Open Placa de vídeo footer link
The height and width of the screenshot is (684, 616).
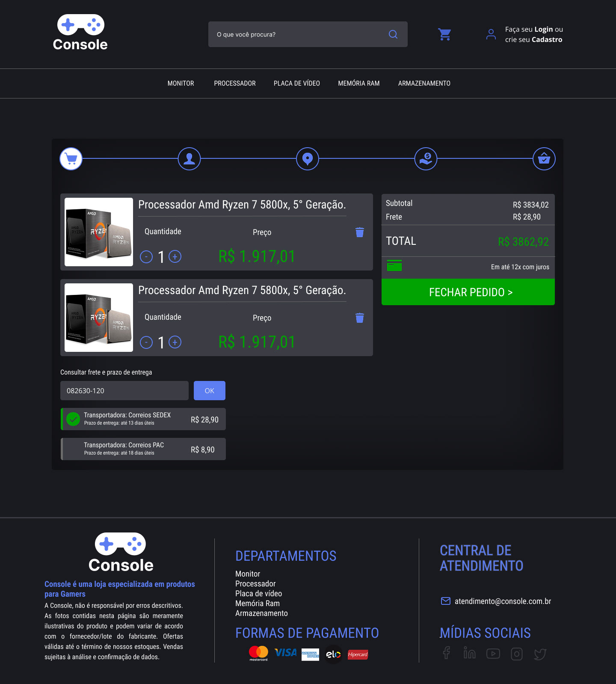tap(258, 594)
